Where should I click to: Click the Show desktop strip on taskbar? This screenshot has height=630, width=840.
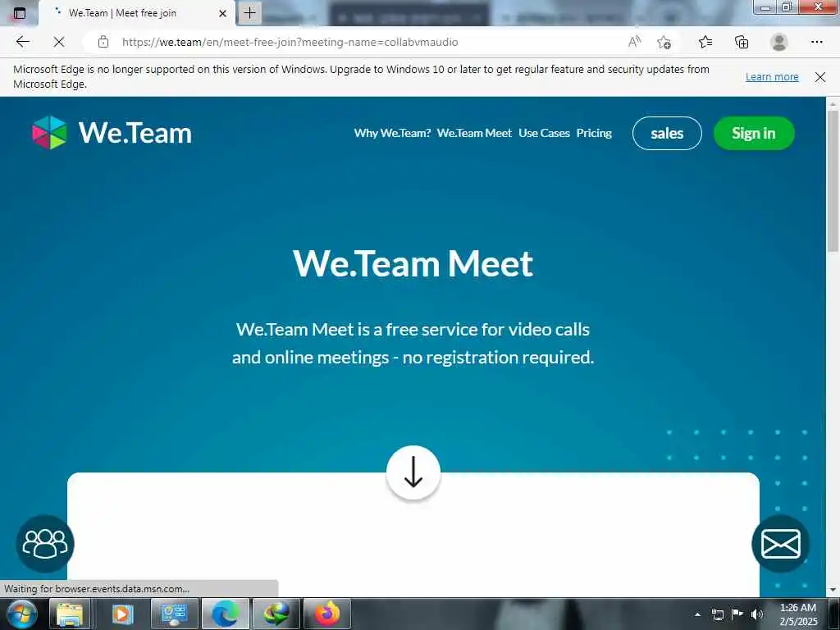834,614
